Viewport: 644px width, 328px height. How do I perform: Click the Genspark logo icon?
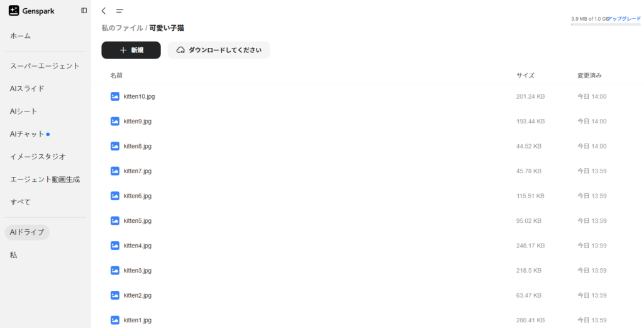point(14,11)
